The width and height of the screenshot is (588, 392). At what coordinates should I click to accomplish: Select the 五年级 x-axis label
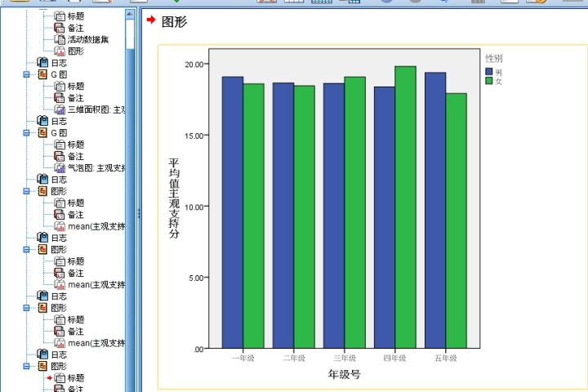tap(446, 358)
